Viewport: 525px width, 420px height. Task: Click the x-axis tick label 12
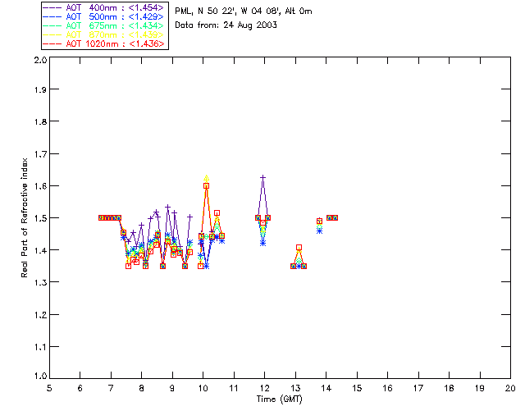pos(264,388)
